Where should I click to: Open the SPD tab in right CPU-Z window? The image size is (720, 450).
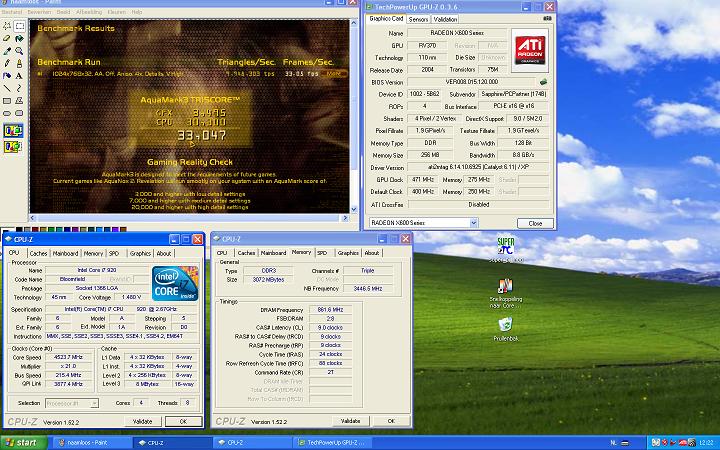pyautogui.click(x=322, y=253)
